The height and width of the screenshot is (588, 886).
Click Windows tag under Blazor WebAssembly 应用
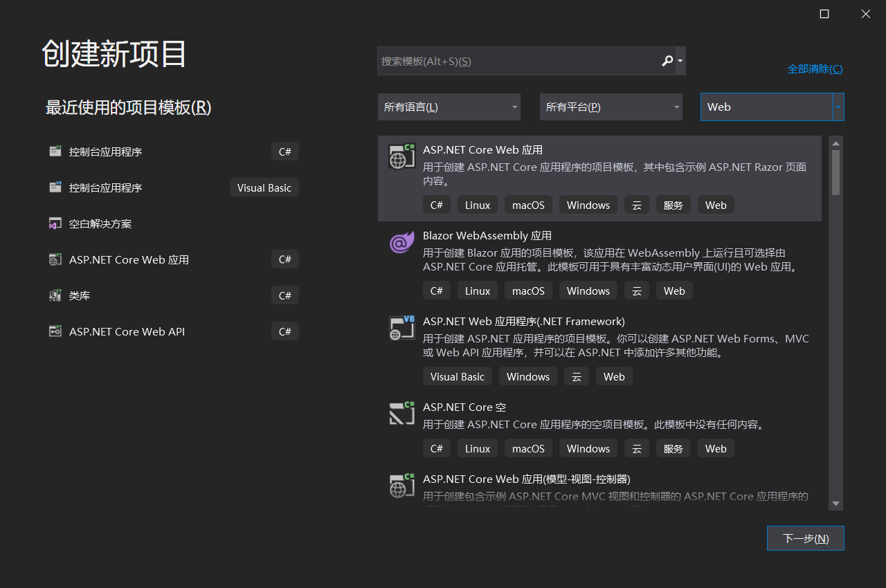pyautogui.click(x=588, y=291)
